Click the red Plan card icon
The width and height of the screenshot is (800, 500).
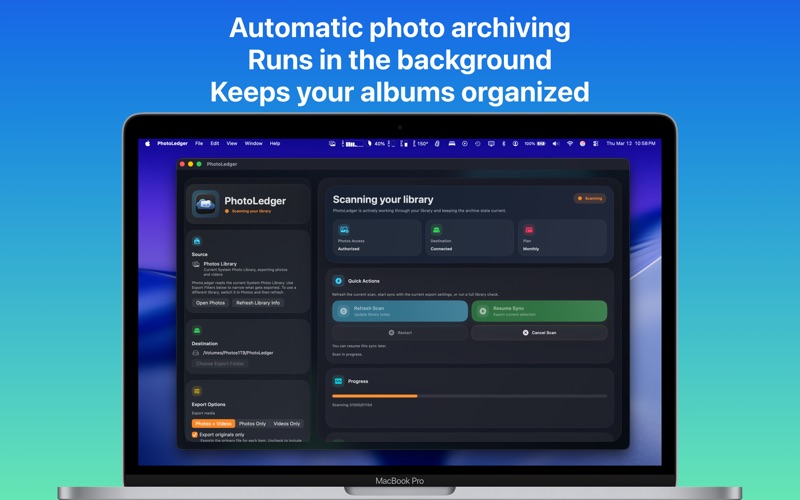point(529,230)
